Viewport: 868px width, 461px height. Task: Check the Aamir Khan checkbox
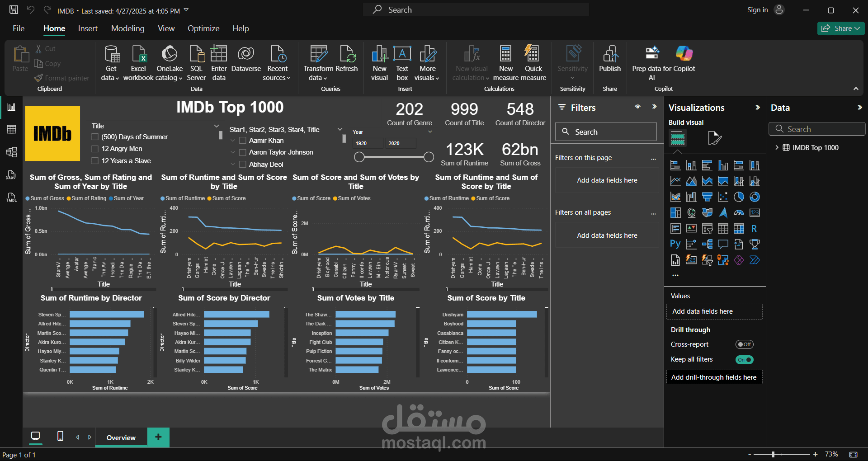[x=243, y=141]
